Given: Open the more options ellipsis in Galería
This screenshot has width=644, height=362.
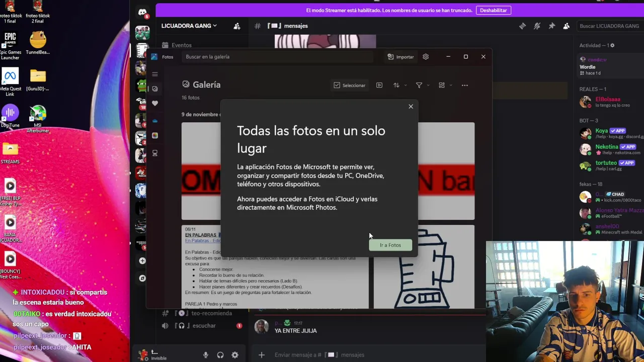Looking at the screenshot, I should click(x=465, y=85).
